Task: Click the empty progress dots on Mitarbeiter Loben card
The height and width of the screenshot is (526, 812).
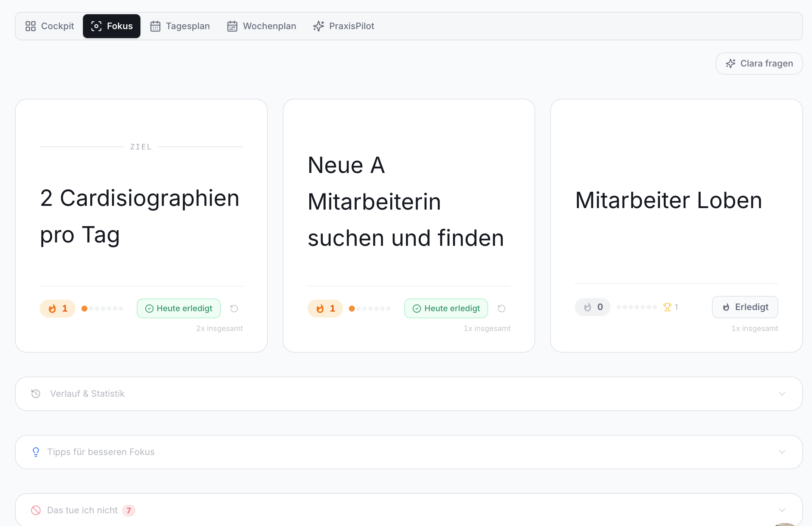Action: [637, 307]
